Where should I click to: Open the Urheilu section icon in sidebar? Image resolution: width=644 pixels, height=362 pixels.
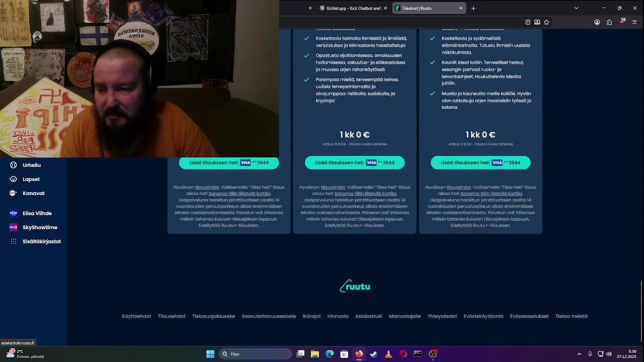pos(14,165)
